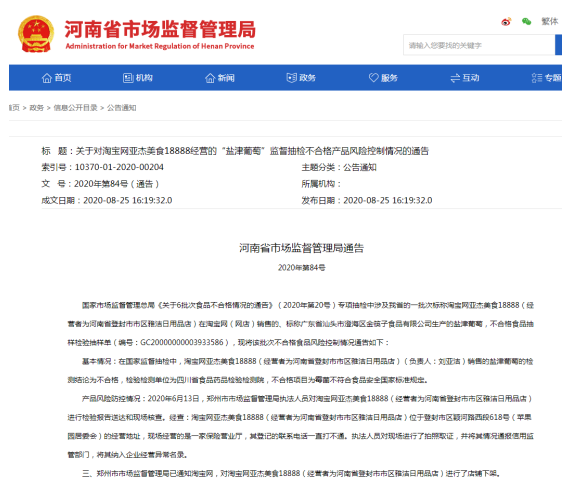This screenshot has width=563, height=483.
Task: Click the 服务 heart icon
Action: click(374, 78)
